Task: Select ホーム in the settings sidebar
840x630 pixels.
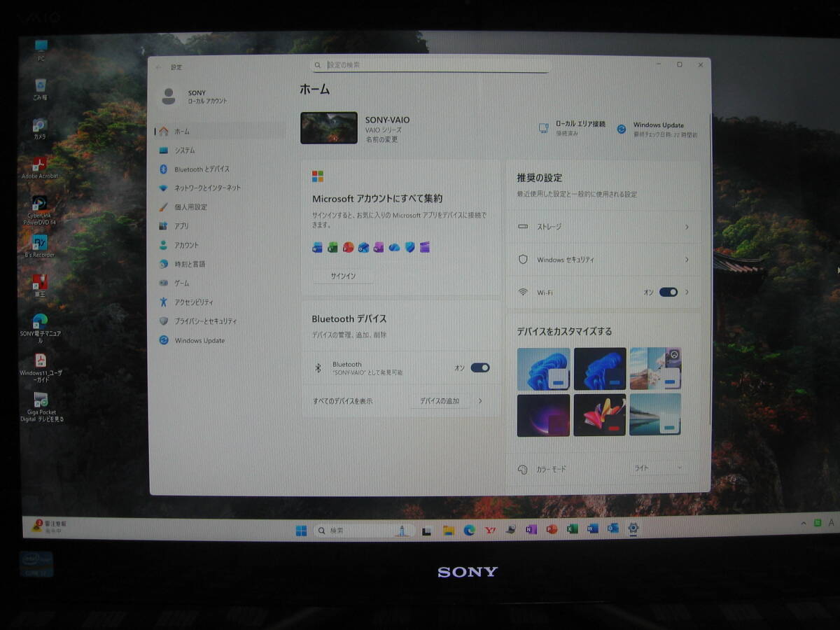Action: point(220,132)
